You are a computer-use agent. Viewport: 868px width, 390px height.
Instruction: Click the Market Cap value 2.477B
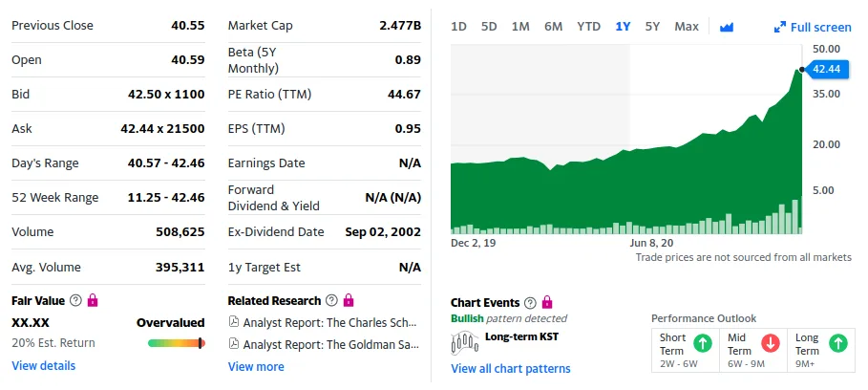pyautogui.click(x=400, y=26)
